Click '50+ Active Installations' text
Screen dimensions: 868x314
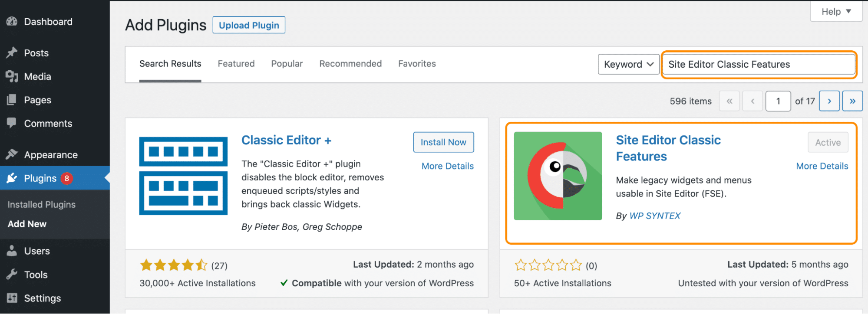pos(563,283)
